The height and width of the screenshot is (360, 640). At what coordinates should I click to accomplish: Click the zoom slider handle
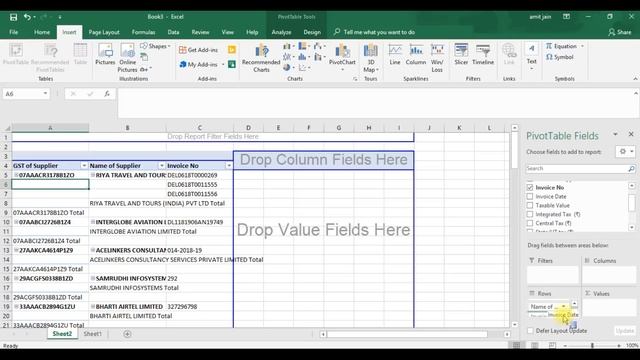tap(592, 345)
